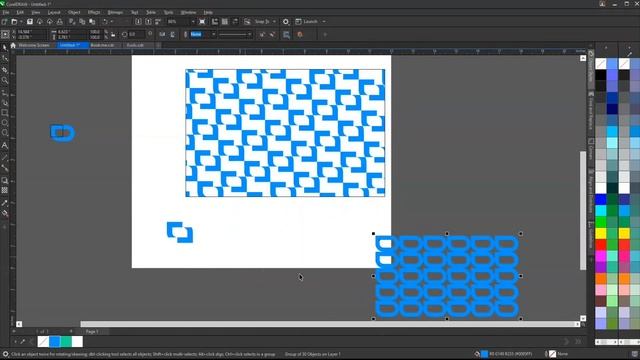640x360 pixels.
Task: Select the Pick tool in toolbox
Action: coord(4,47)
